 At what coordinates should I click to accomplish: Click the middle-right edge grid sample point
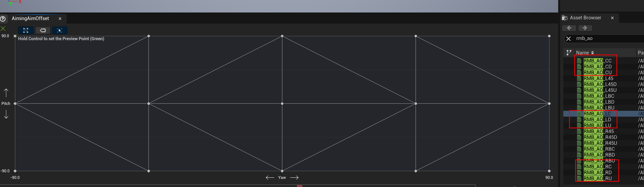tap(549, 103)
